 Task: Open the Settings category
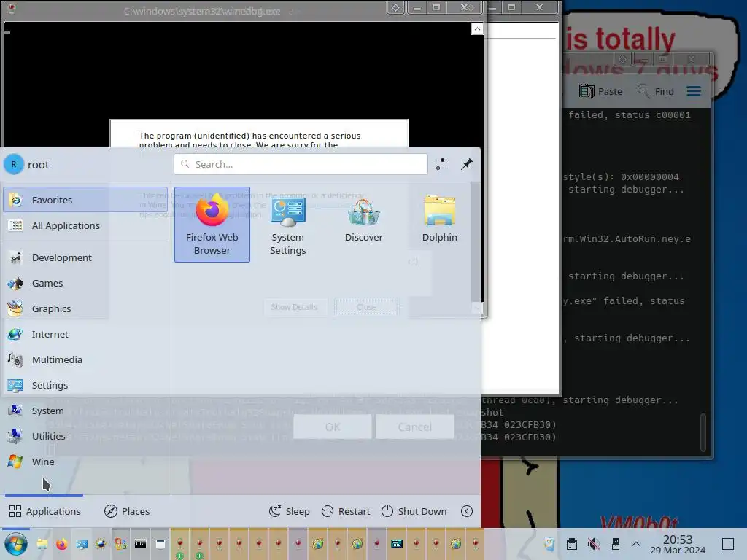point(85,385)
